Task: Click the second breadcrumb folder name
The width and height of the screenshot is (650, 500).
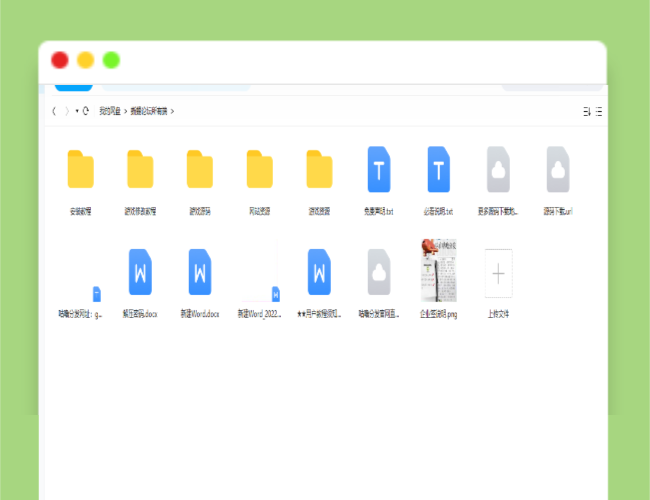Action: point(149,111)
